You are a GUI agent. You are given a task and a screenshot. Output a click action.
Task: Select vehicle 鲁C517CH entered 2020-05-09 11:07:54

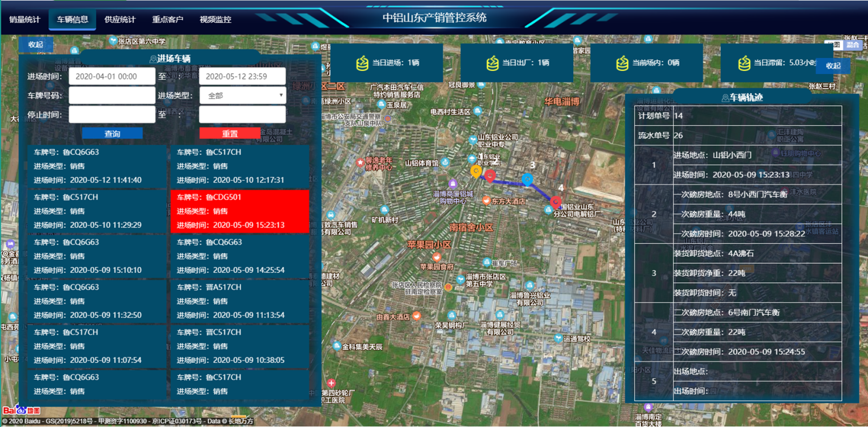[x=97, y=346]
